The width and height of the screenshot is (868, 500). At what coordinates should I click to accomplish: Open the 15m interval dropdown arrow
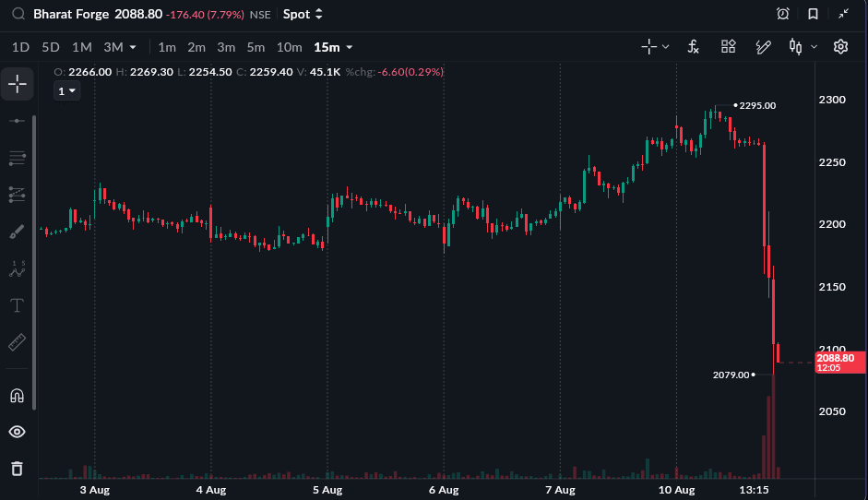click(350, 48)
